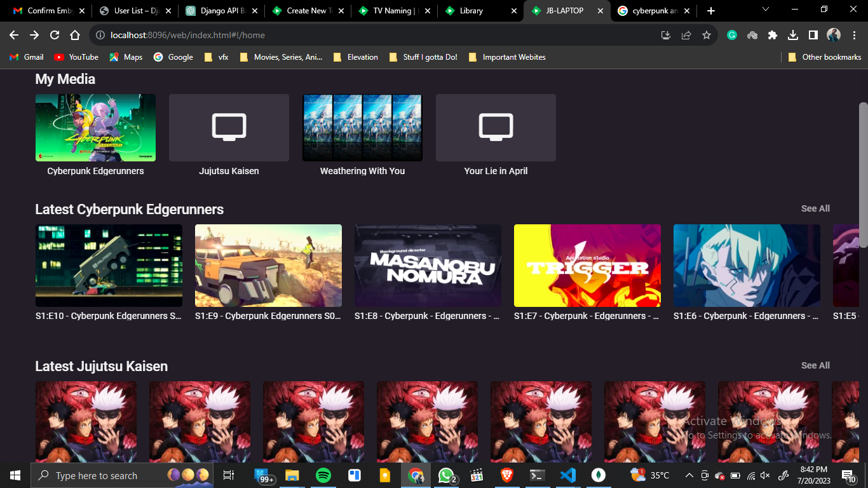Image resolution: width=868 pixels, height=488 pixels.
Task: Open Spotify from the taskbar
Action: pos(323,475)
